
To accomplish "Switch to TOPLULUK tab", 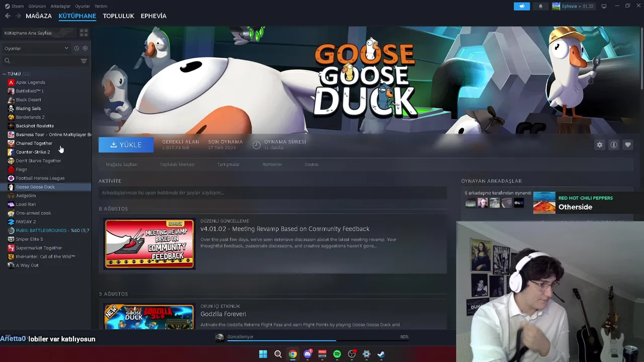I will point(118,16).
